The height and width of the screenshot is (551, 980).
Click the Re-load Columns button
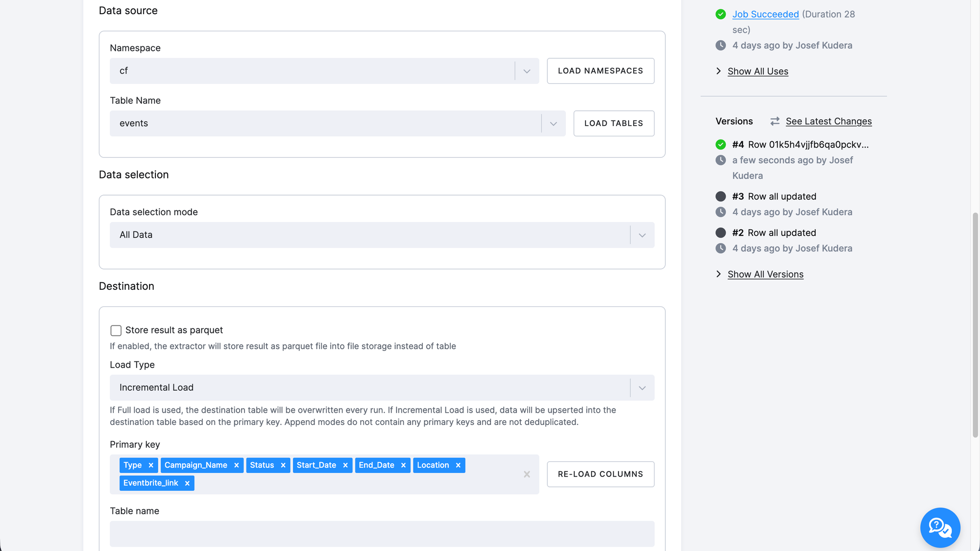(x=600, y=474)
